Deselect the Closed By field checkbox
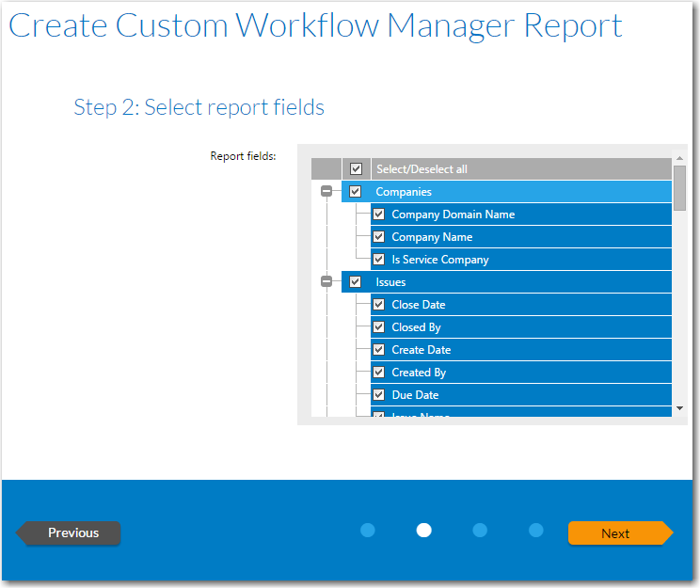The height and width of the screenshot is (588, 700). [379, 327]
